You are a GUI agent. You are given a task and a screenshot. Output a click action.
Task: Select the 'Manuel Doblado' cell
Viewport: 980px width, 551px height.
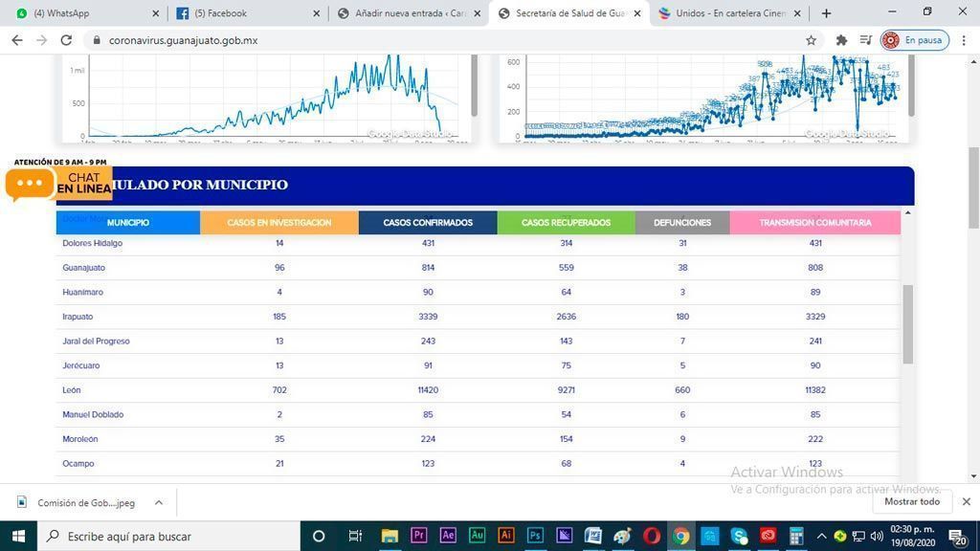pos(93,414)
